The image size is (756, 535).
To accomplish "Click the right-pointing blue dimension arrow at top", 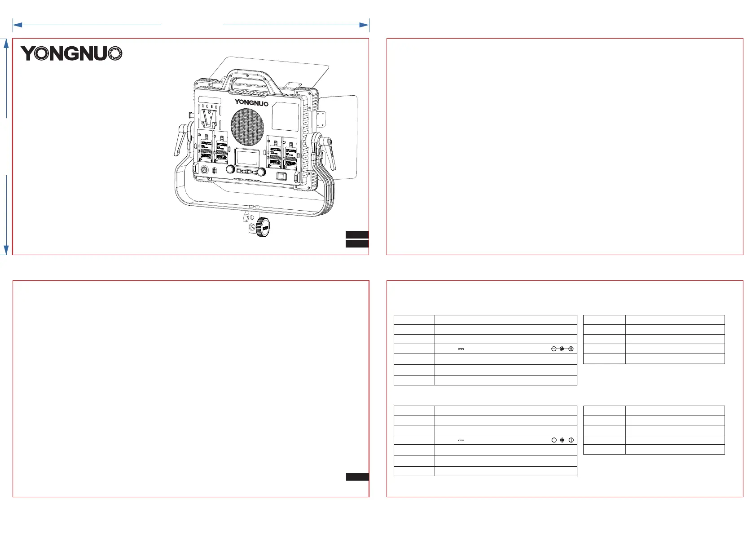I will [x=364, y=25].
